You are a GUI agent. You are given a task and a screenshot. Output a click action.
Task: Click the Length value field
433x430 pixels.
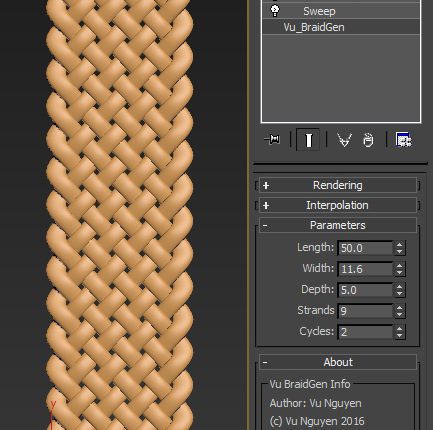click(365, 248)
